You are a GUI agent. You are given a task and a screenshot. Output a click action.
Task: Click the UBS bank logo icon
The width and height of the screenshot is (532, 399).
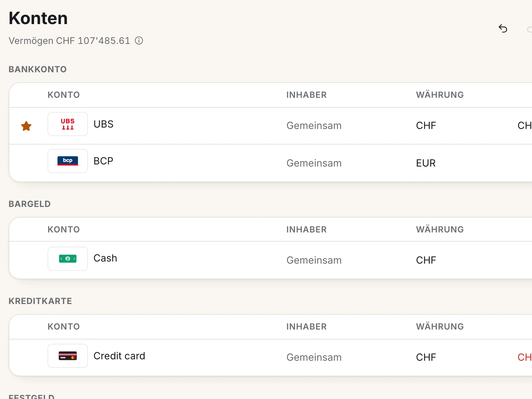[68, 124]
